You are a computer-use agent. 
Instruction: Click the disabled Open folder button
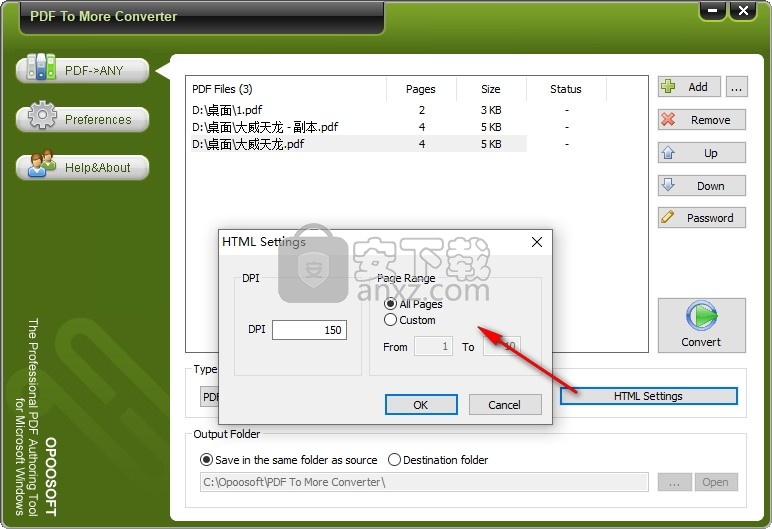[x=716, y=482]
